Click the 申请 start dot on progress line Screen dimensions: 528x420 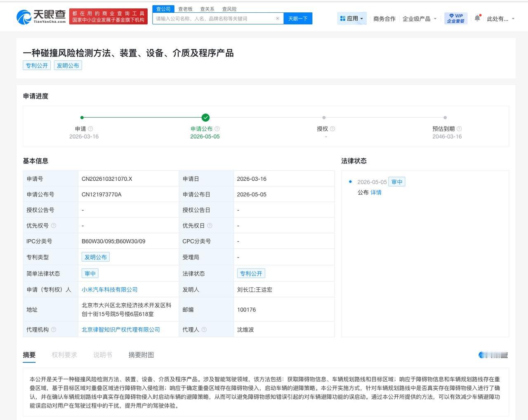(x=82, y=118)
